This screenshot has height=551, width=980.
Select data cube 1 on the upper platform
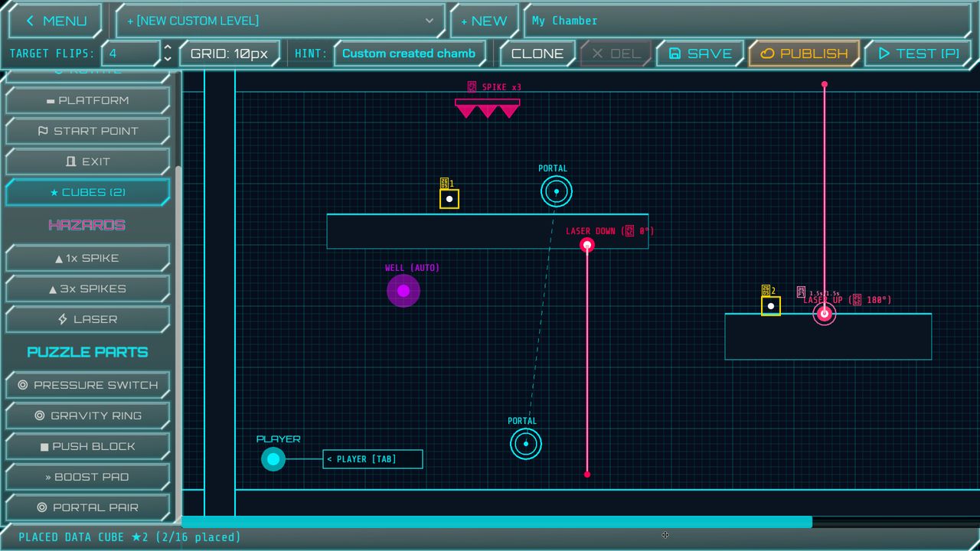click(449, 199)
